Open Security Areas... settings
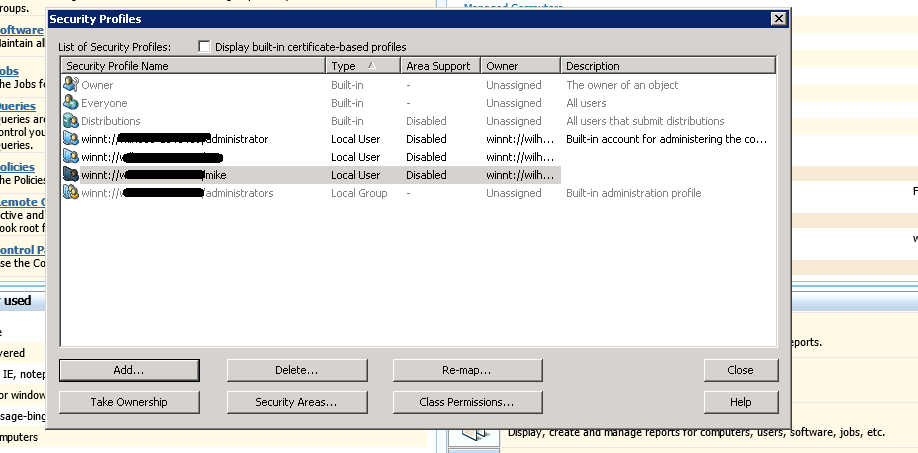Viewport: 918px width, 453px height. (296, 402)
